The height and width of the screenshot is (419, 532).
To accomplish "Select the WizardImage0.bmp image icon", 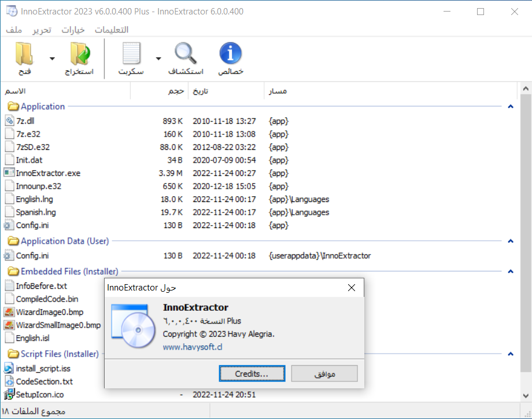I will (x=9, y=312).
